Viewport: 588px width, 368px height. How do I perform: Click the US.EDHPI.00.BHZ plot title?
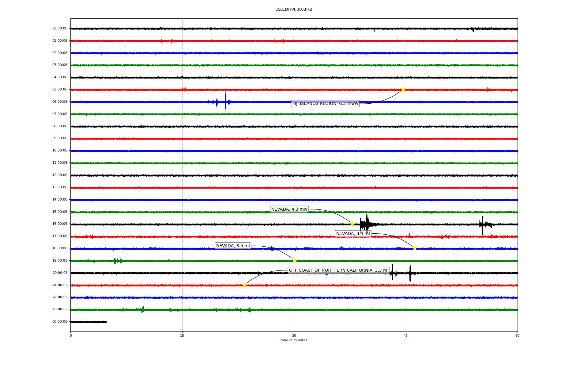[x=294, y=10]
